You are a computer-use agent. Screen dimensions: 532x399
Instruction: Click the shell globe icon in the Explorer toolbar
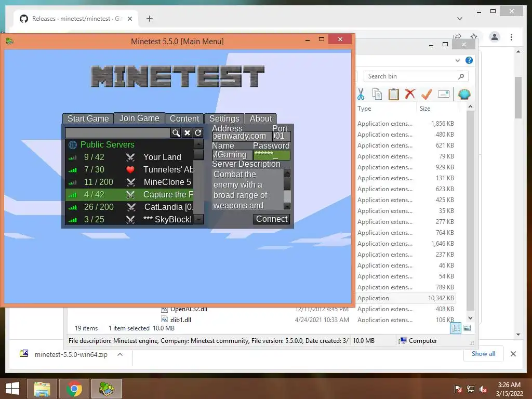464,94
